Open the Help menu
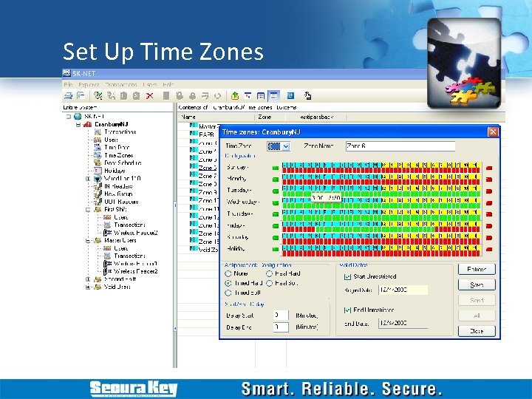532x399 pixels. click(x=168, y=84)
